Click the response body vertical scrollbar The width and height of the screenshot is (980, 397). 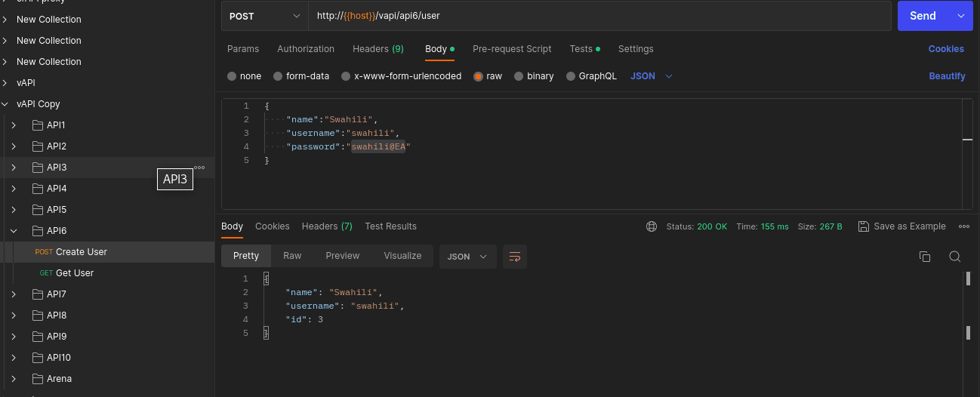(968, 306)
